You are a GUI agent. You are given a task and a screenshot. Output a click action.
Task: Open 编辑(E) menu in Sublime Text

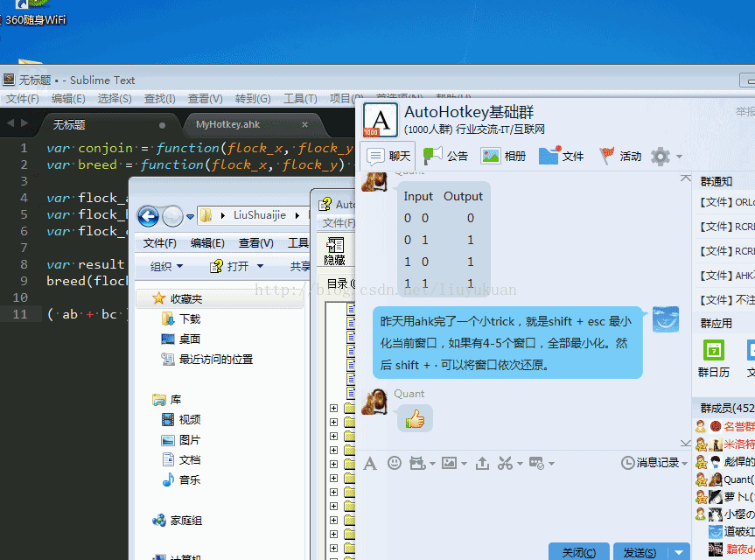[68, 99]
